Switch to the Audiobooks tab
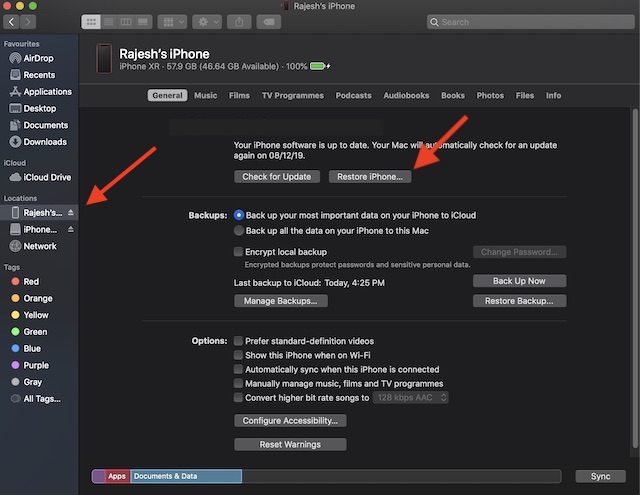 click(x=406, y=95)
